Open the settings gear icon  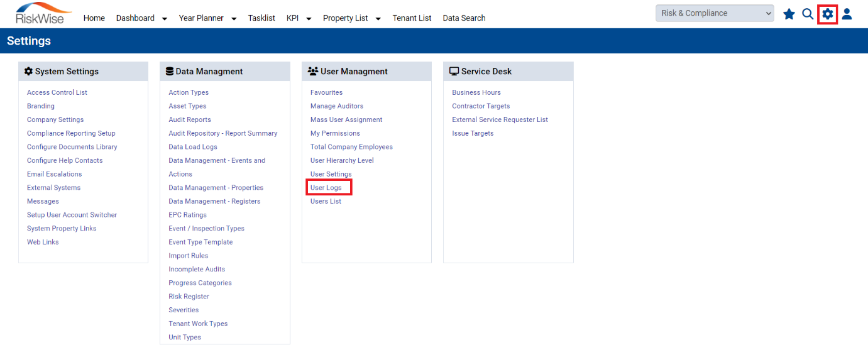(x=828, y=14)
